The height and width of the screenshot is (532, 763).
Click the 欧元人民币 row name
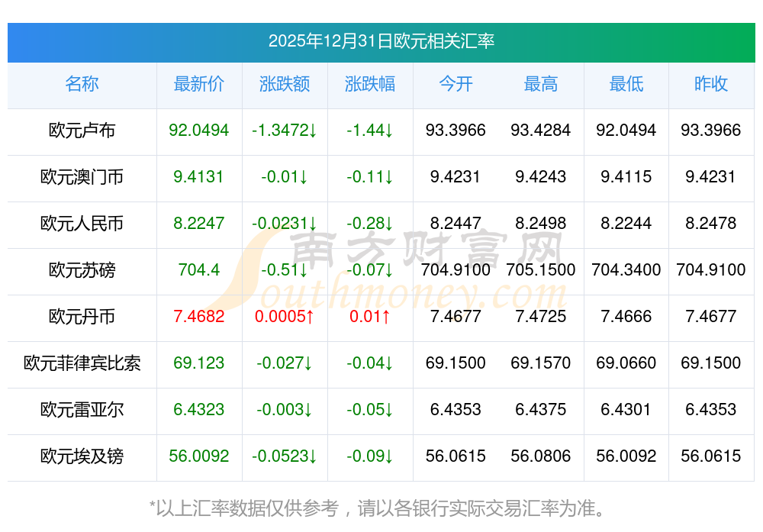pos(82,224)
